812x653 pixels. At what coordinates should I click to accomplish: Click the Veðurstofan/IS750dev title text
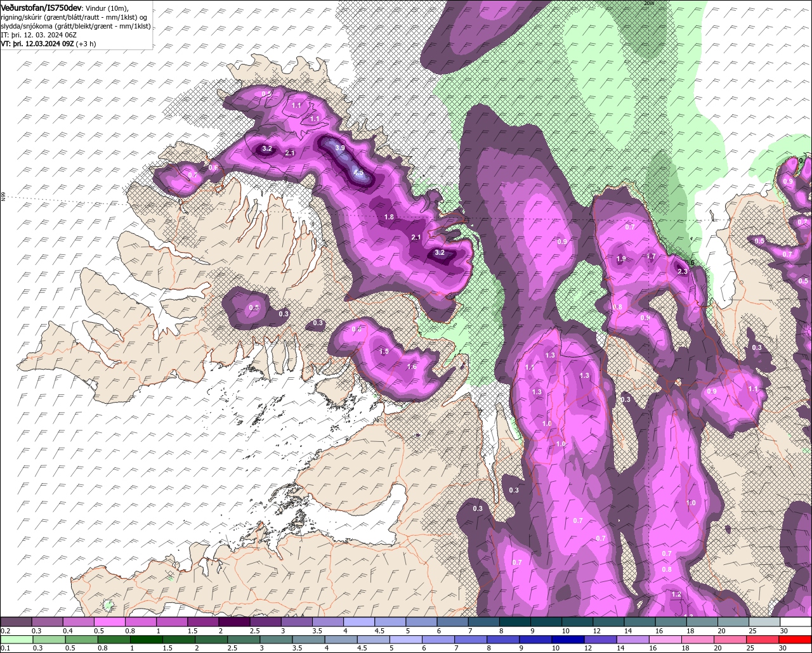click(42, 8)
